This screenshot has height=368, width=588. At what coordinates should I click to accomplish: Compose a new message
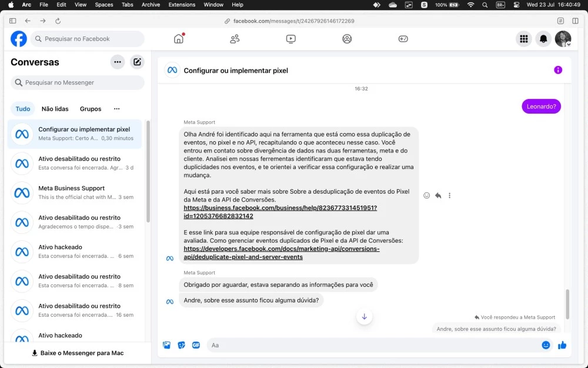[x=137, y=62]
